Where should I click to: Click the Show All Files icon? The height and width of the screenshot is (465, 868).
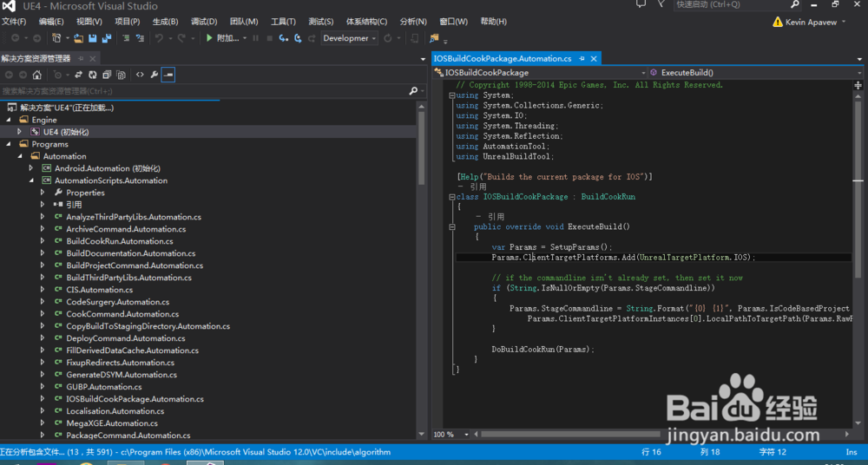[121, 75]
